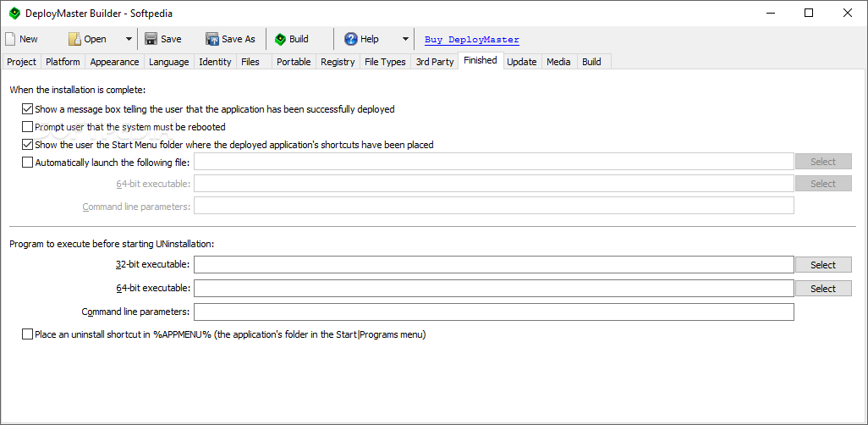Focus uninstall command line parameters field
868x425 pixels.
click(x=494, y=312)
